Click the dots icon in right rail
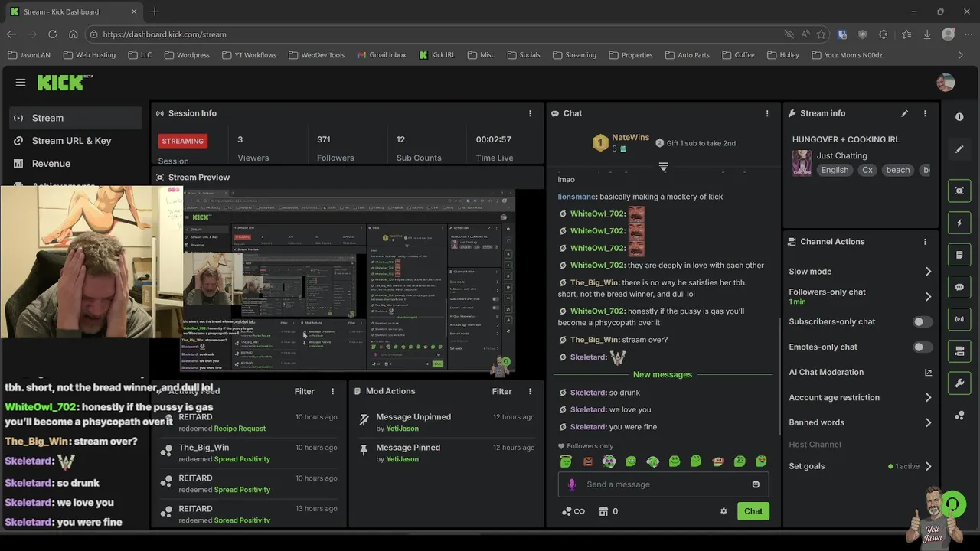 tap(959, 416)
